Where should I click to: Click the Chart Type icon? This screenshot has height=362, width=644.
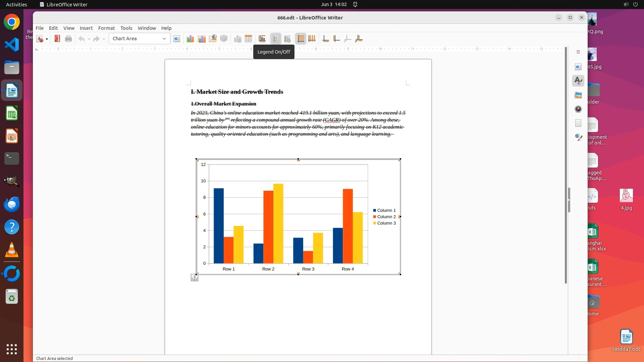[x=190, y=39]
